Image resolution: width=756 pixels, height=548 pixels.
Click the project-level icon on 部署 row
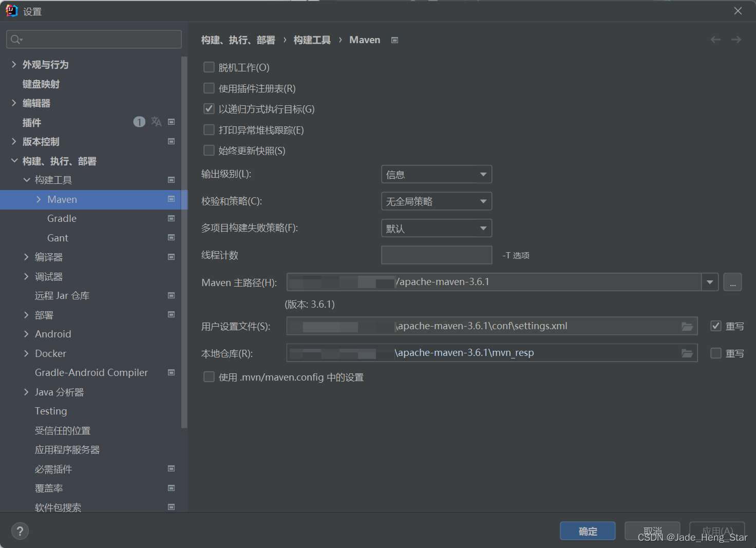[x=172, y=314]
